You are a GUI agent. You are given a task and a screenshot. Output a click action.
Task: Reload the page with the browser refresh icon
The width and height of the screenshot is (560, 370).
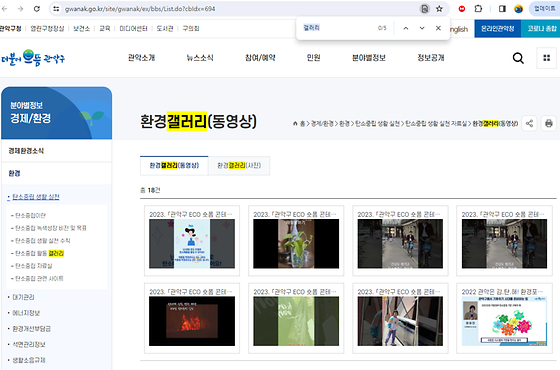37,9
